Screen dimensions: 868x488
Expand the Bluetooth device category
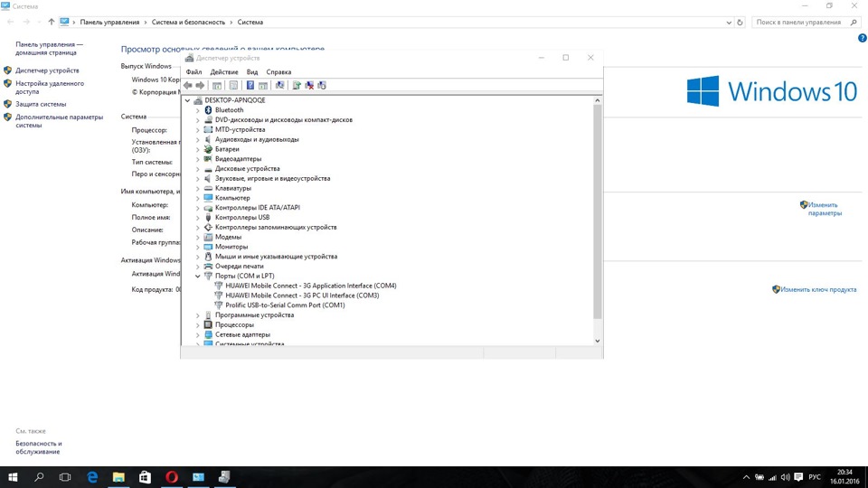pos(198,110)
